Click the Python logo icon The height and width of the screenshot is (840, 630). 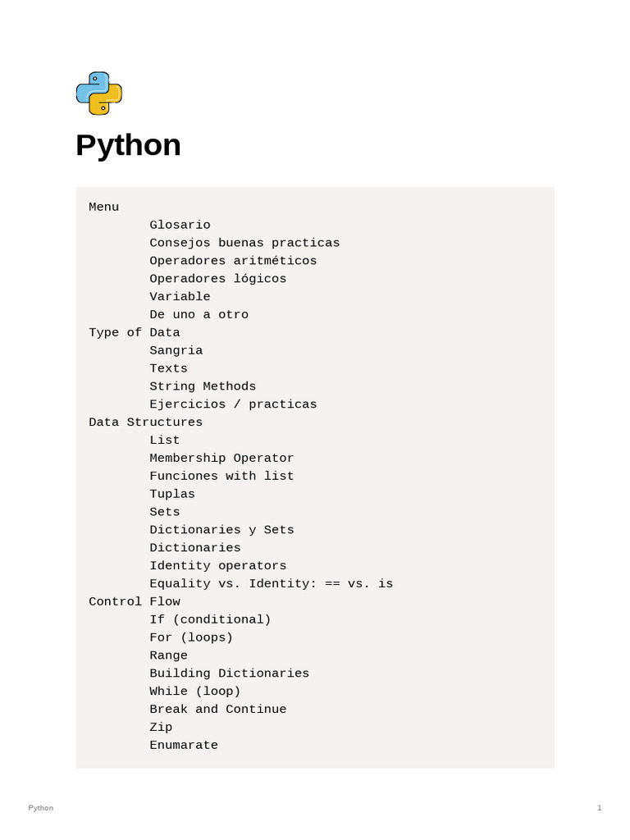(x=98, y=93)
